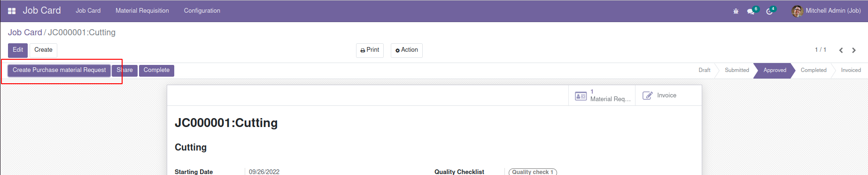This screenshot has width=868, height=175.
Task: Click Mitchell Admin avatar picture
Action: click(x=798, y=11)
